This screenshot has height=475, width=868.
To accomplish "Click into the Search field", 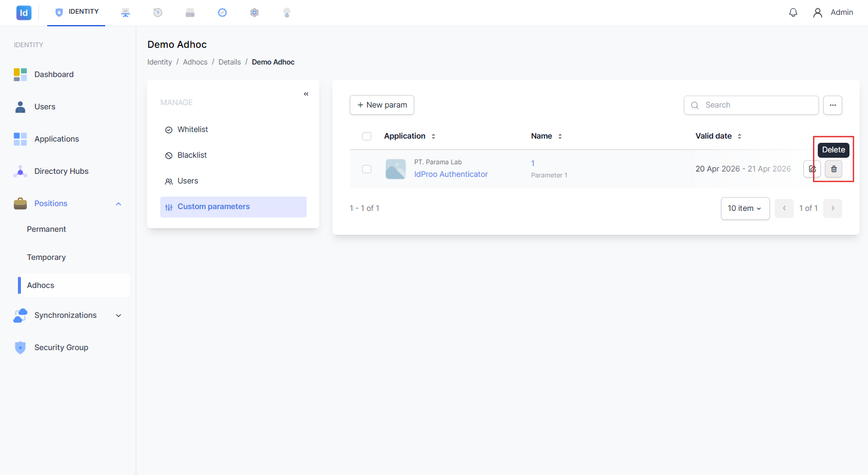I will (751, 105).
